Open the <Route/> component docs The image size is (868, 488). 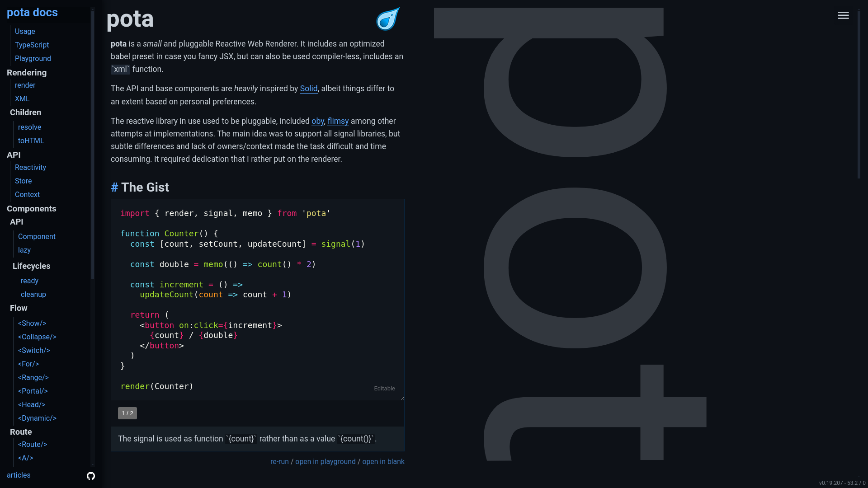pyautogui.click(x=33, y=444)
